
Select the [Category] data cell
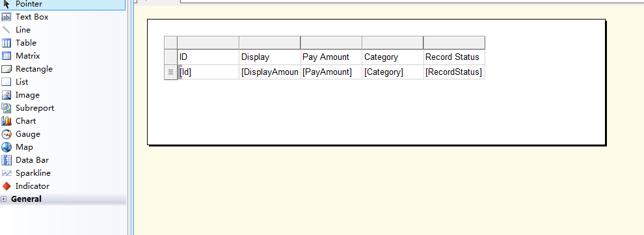coord(393,72)
